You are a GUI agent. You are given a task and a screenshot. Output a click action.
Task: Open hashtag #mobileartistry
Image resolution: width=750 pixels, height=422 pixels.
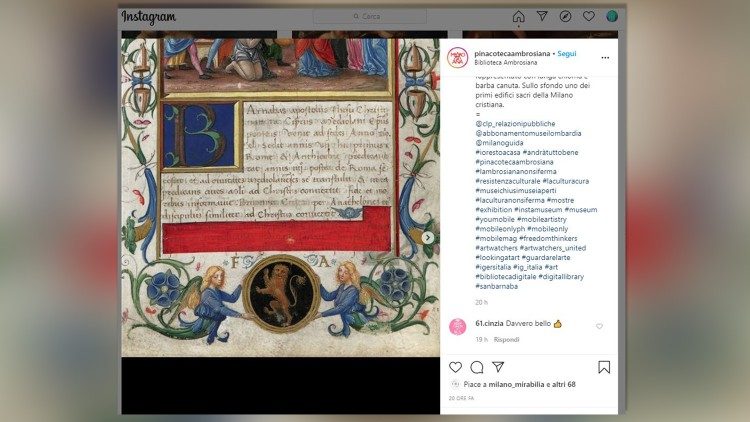pos(542,219)
